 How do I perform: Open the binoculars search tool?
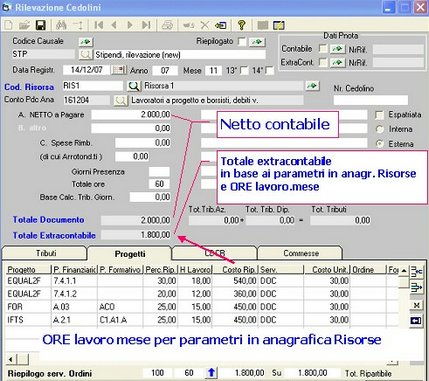61,25
